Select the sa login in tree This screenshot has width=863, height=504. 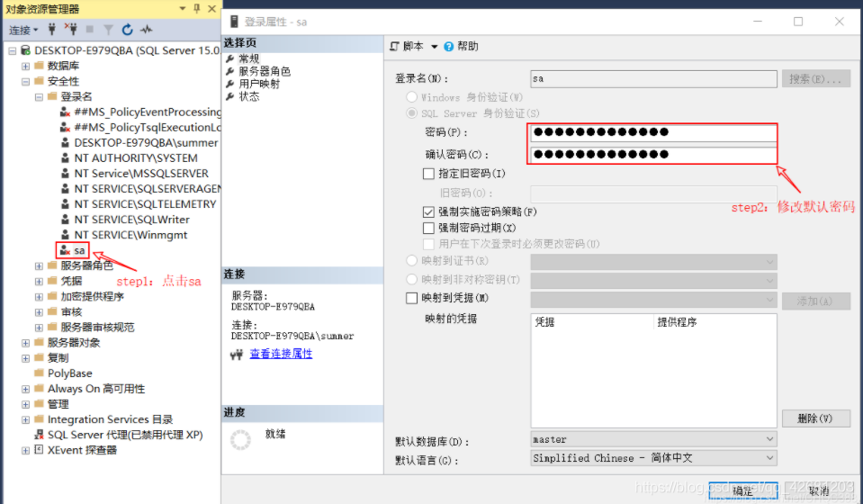click(79, 251)
